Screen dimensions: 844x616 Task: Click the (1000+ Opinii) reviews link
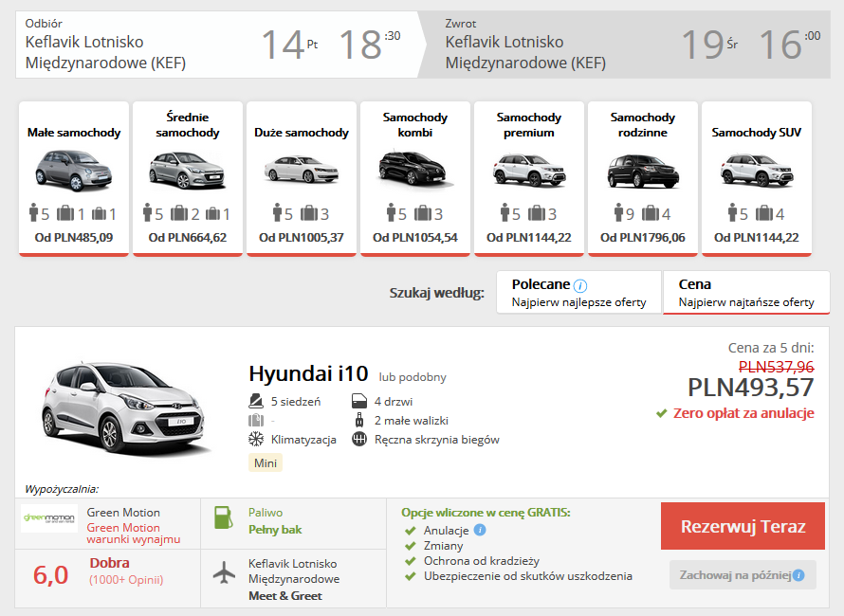(126, 580)
